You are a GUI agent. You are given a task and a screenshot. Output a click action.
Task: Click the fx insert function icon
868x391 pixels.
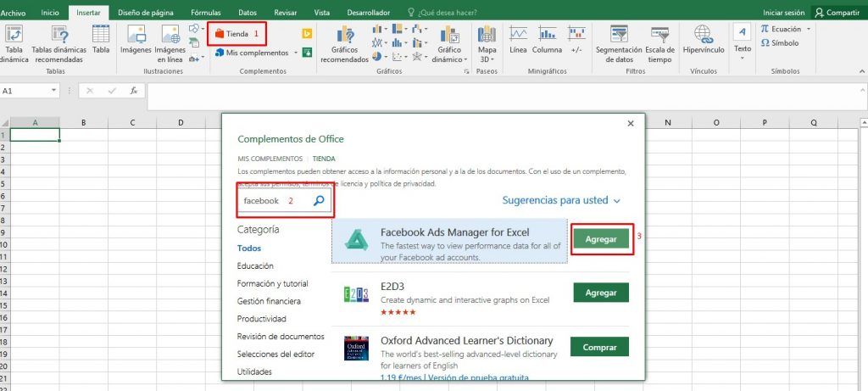133,90
